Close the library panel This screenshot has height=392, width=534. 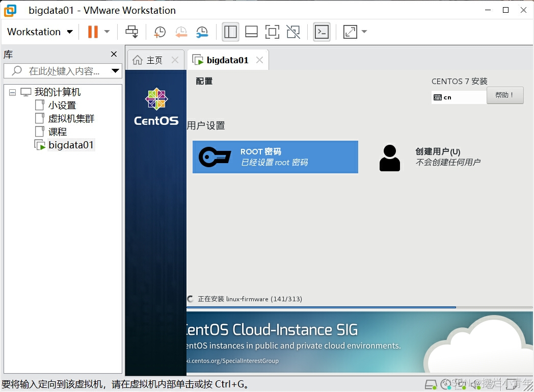click(x=114, y=54)
